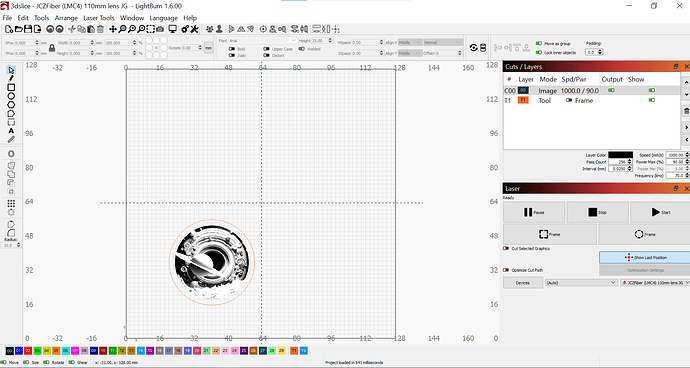Image resolution: width=690 pixels, height=368 pixels.
Task: Open the Laser Tools menu
Action: coord(99,18)
